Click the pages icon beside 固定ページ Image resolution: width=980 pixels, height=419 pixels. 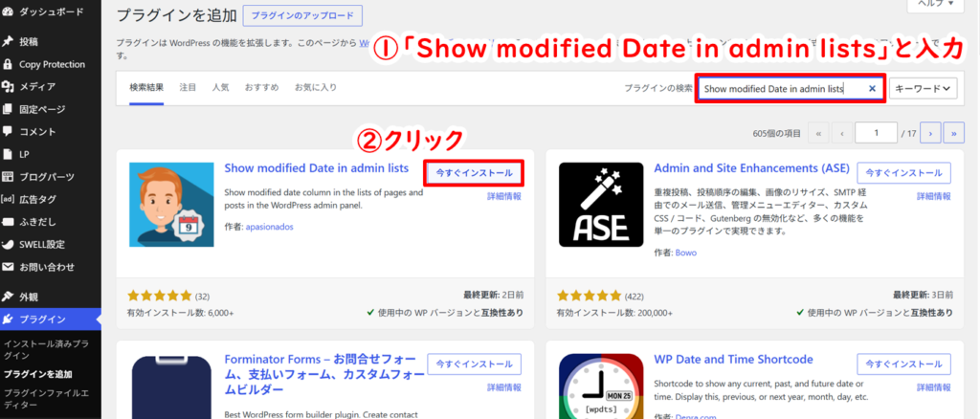pos(8,109)
